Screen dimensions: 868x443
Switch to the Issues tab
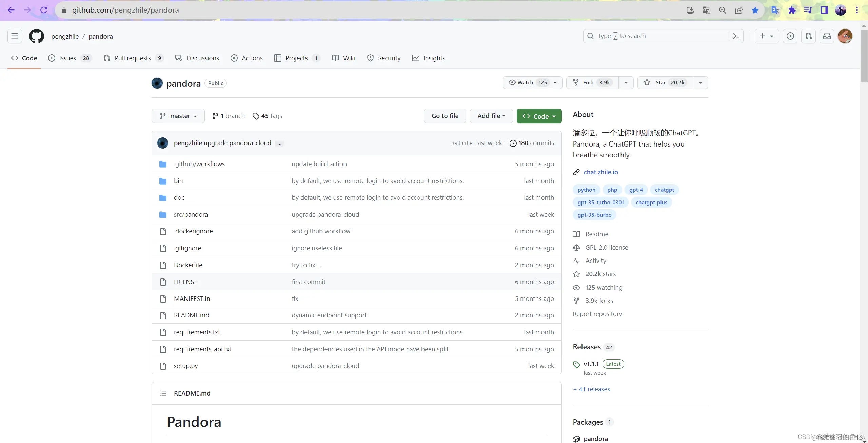(x=68, y=58)
